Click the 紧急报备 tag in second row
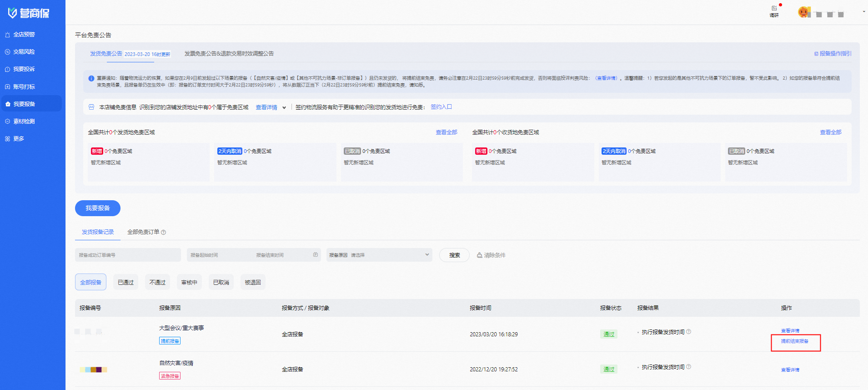 170,376
